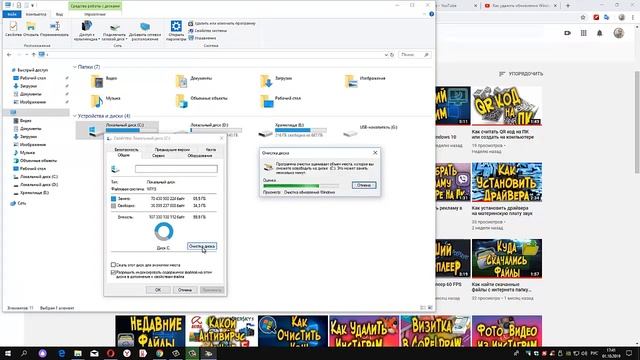Click the Добавить сетевое расположение ribbon icon
The width and height of the screenshot is (640, 360).
[145, 31]
